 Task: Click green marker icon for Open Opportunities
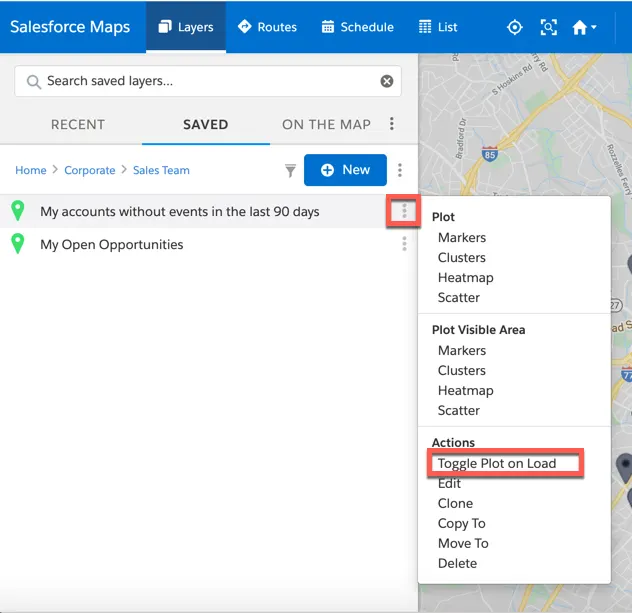tap(18, 244)
